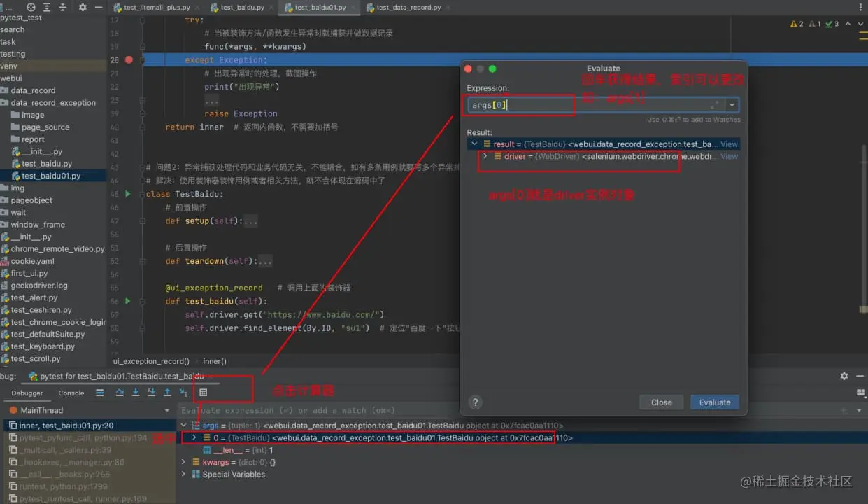Screen dimensions: 868x504
Task: Select image folder in project tree
Action: point(33,115)
